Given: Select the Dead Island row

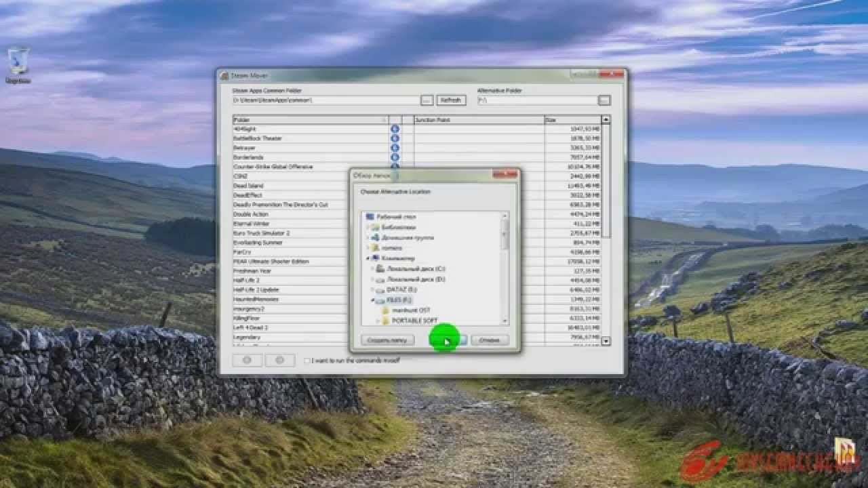Looking at the screenshot, I should coord(292,186).
